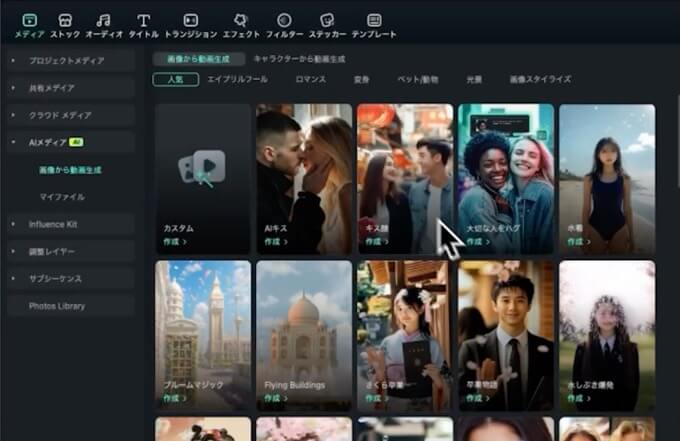The width and height of the screenshot is (680, 441).
Task: Select 画像から動画生成 in the sidebar
Action: click(x=70, y=170)
